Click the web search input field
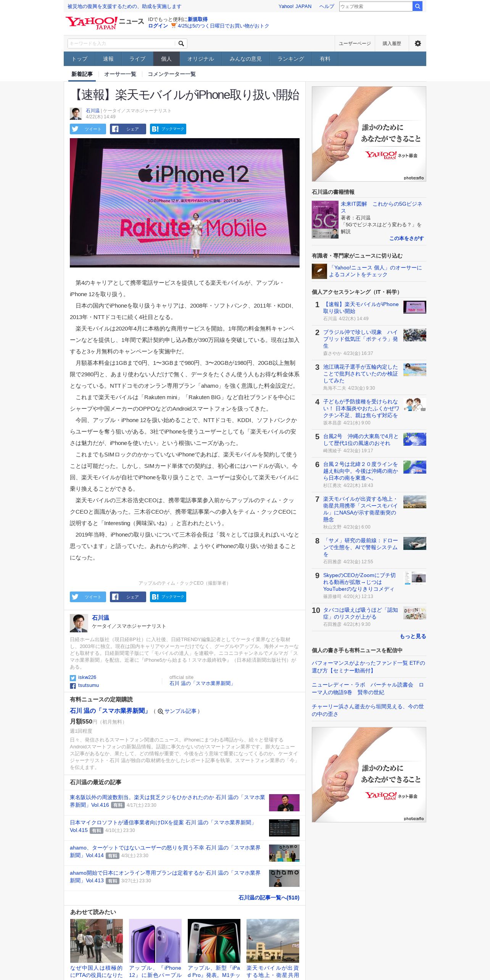The height and width of the screenshot is (980, 490). (x=376, y=6)
